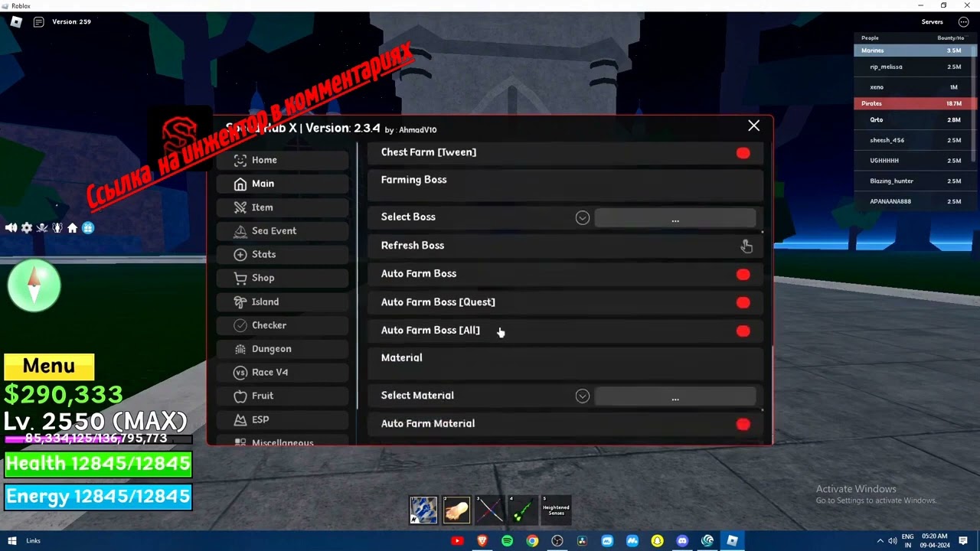
Task: Select hotbar slot 3 crossed swords
Action: coord(490,510)
